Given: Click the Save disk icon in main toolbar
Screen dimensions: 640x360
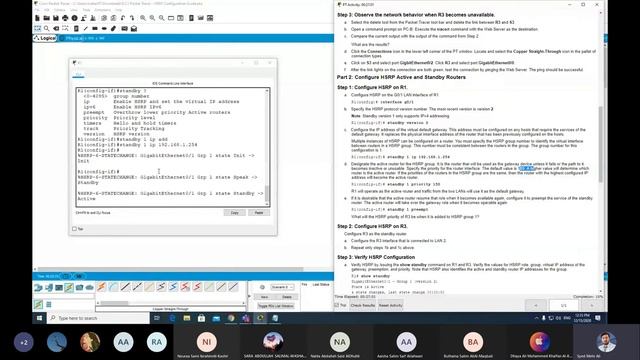Looking at the screenshot, I should pyautogui.click(x=56, y=18).
